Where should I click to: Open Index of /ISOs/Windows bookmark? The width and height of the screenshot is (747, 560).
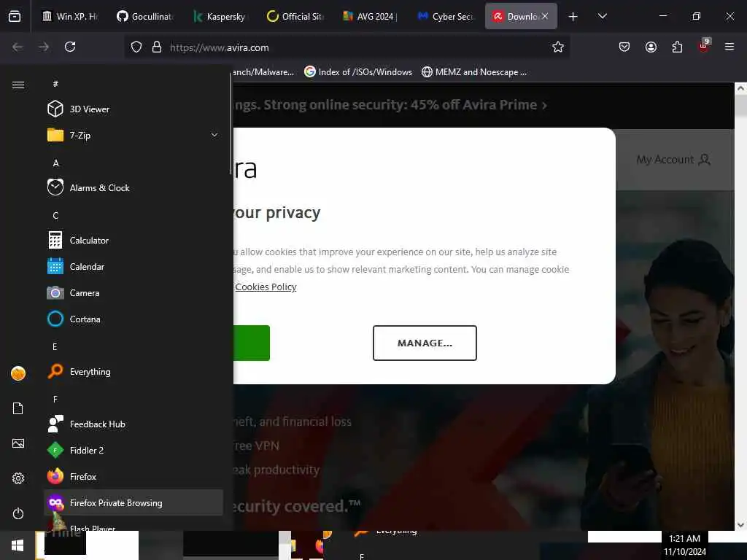(x=358, y=72)
